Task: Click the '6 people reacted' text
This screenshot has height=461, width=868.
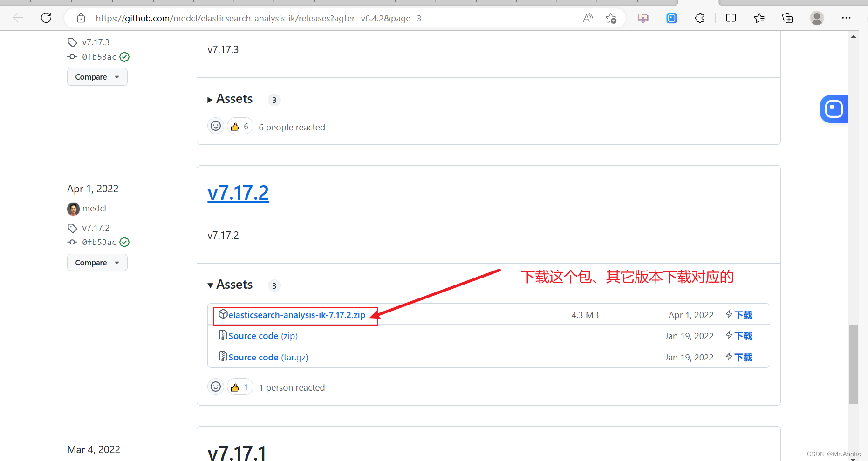Action: pos(292,128)
